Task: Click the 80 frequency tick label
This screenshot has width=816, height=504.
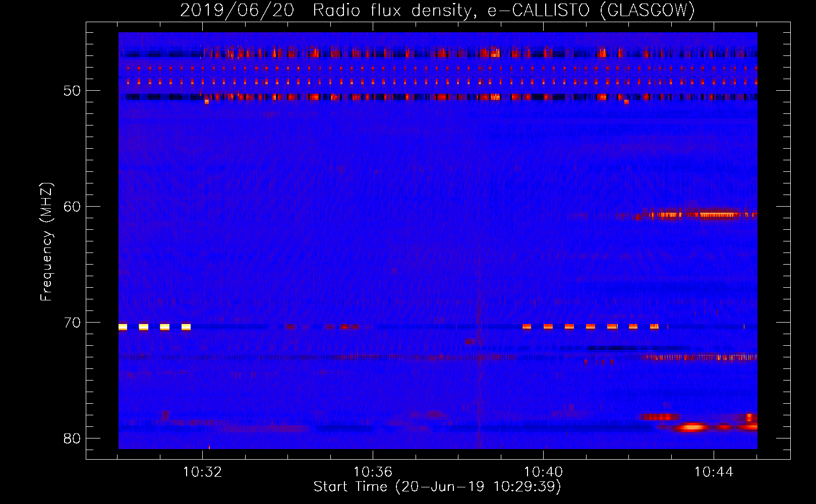Action: coord(72,438)
